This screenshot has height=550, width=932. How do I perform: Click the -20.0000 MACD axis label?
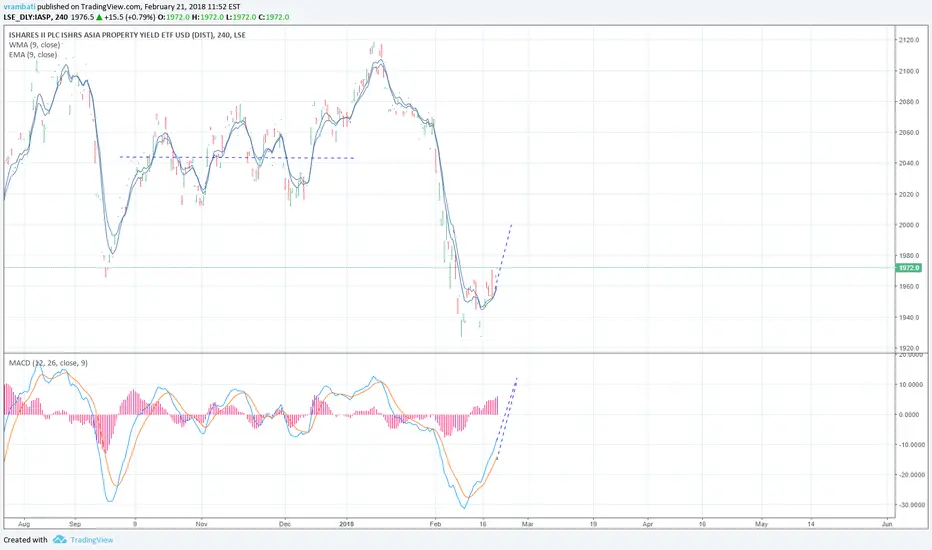[x=911, y=475]
